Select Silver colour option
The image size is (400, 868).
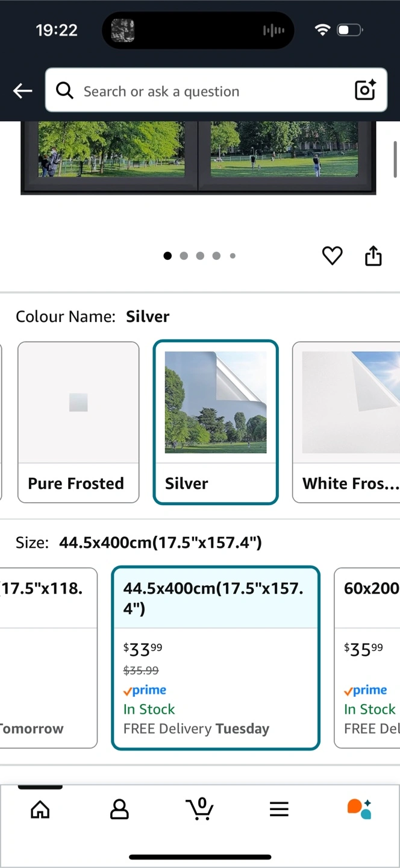pos(216,422)
